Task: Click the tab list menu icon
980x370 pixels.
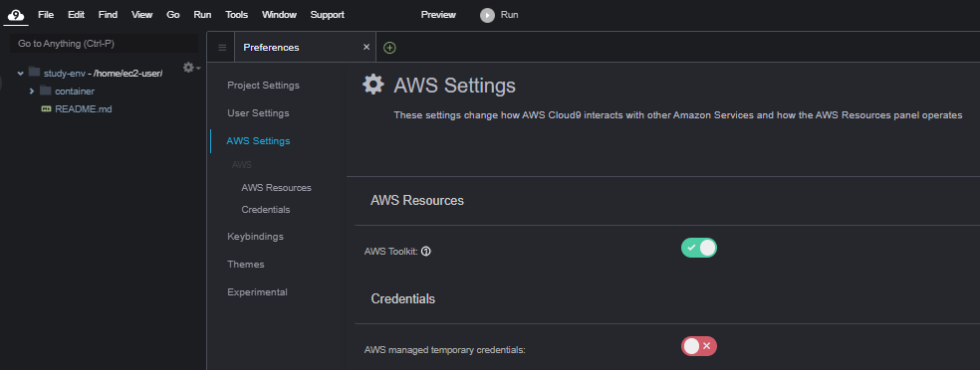Action: click(222, 48)
